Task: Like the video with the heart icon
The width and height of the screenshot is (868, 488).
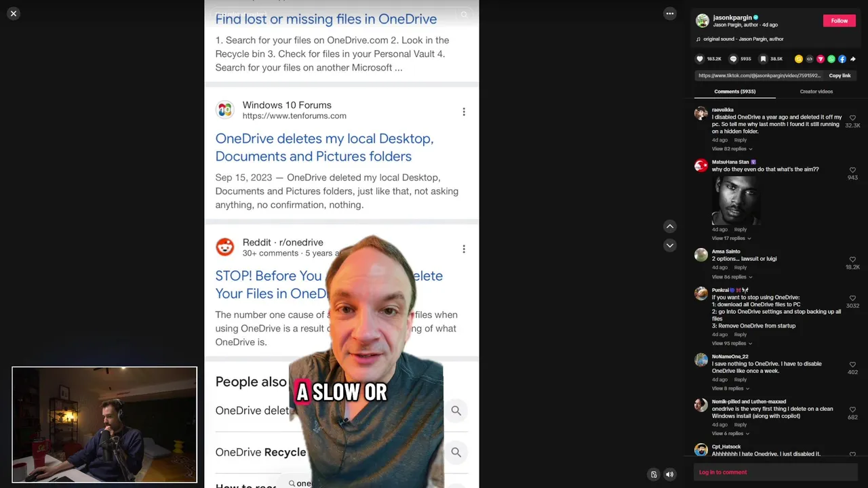Action: point(701,59)
